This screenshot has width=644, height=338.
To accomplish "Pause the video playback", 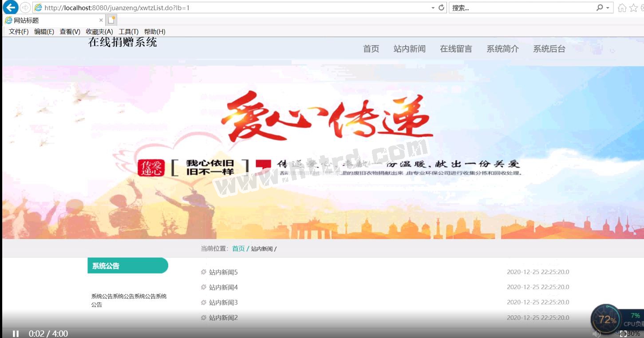I will coord(16,334).
